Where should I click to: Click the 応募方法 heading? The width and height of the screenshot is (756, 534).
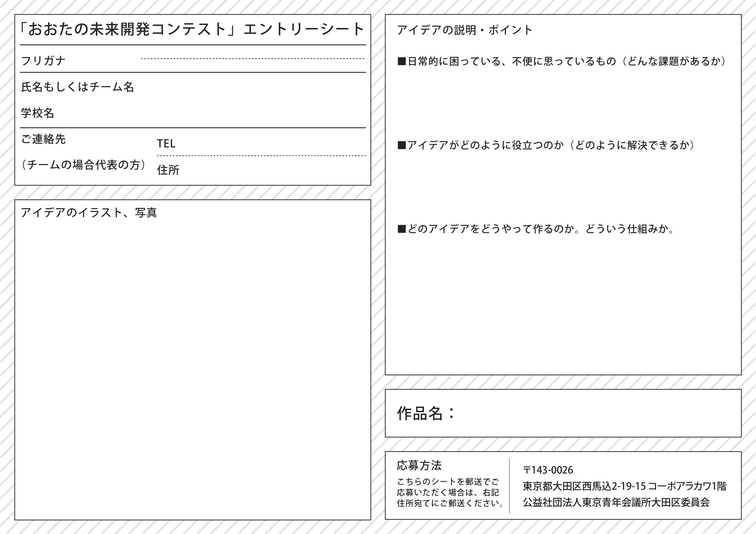[x=419, y=466]
